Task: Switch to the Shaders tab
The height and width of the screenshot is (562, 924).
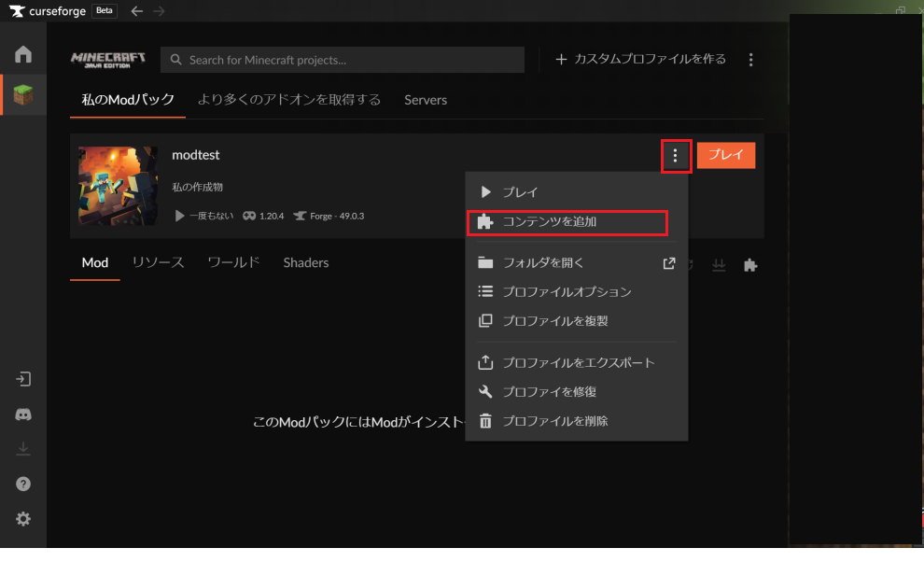Action: click(x=306, y=263)
